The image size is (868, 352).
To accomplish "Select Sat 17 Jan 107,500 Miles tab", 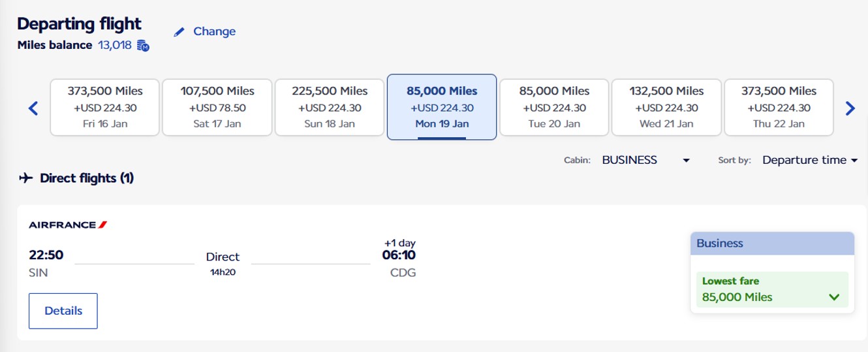I will [217, 108].
